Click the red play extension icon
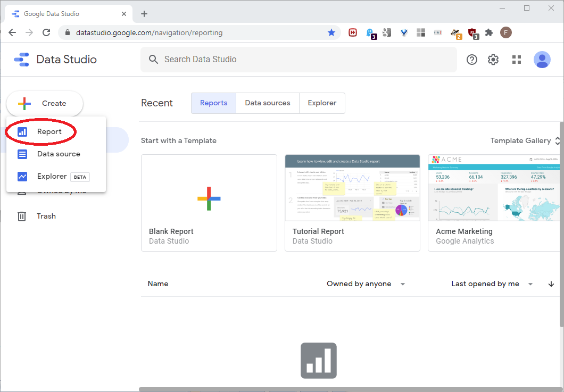The height and width of the screenshot is (392, 564). (352, 33)
